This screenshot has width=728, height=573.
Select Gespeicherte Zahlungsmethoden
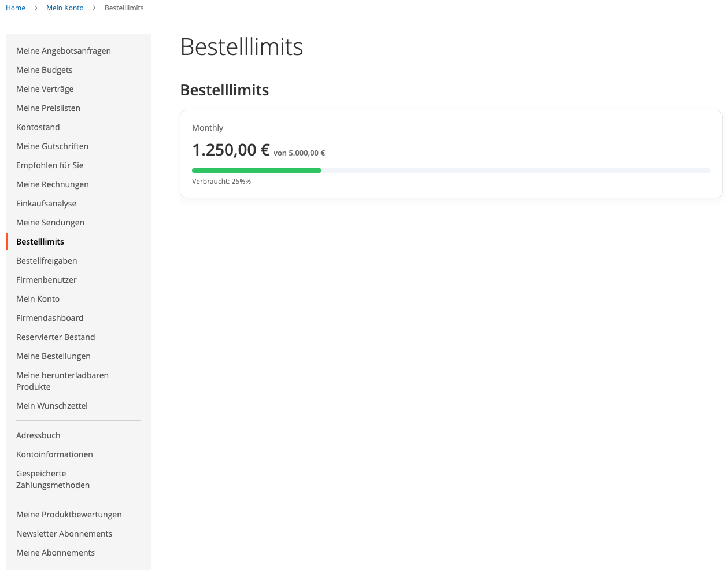[53, 479]
